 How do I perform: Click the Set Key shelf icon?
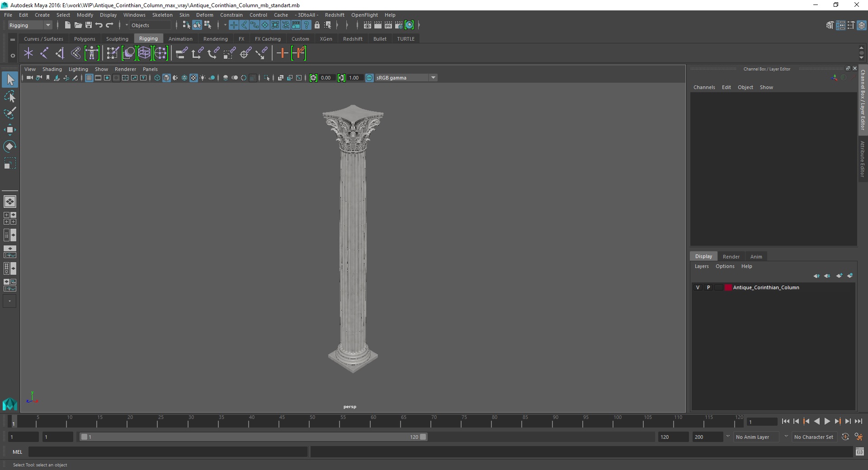coord(282,53)
